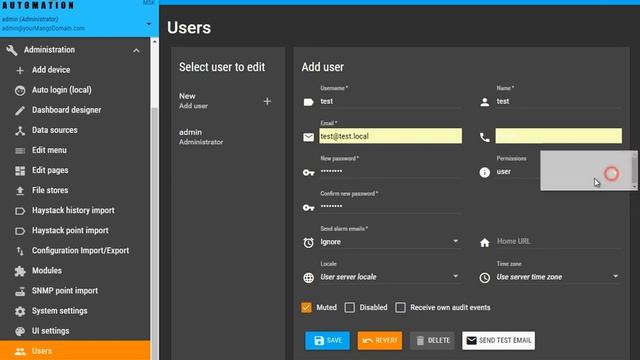Screen dimensions: 640x360
Task: Click the Username input field
Action: click(390, 101)
